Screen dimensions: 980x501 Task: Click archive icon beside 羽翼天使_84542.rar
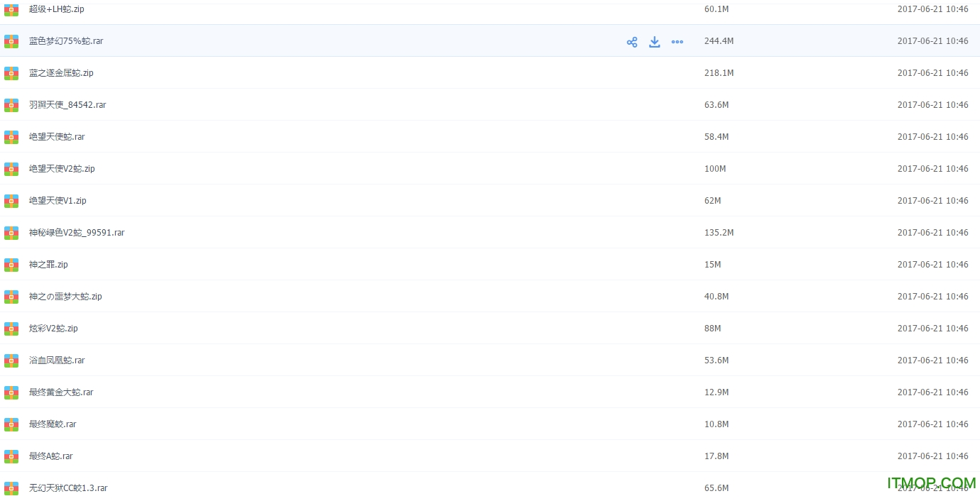(11, 105)
